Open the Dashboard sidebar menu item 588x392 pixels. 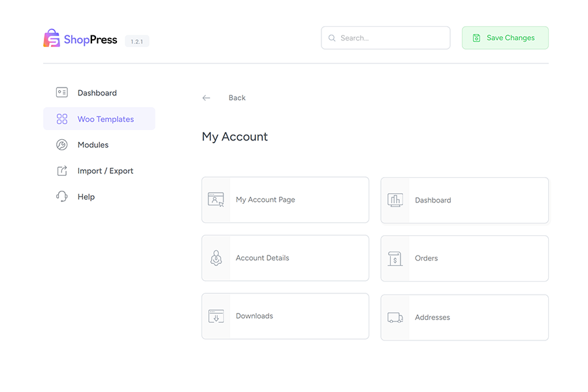click(x=97, y=93)
